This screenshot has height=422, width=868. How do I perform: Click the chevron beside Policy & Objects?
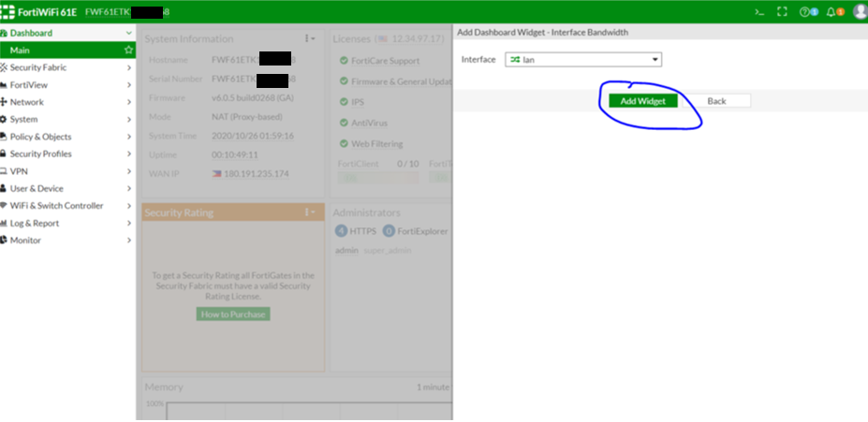(x=129, y=137)
